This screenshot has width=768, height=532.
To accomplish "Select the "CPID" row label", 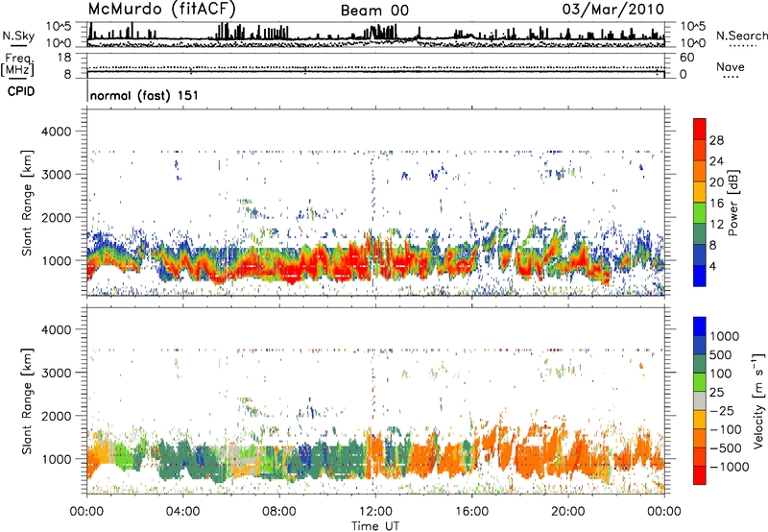I will pyautogui.click(x=21, y=91).
